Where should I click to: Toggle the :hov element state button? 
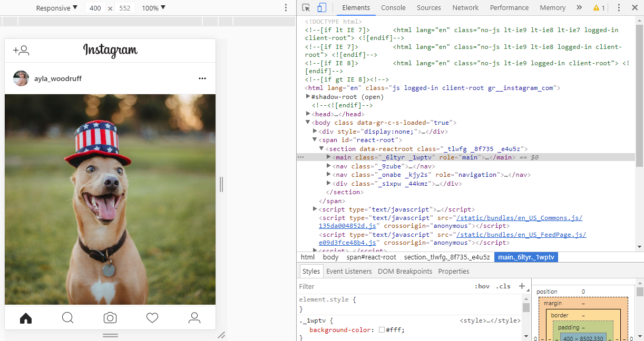point(482,286)
